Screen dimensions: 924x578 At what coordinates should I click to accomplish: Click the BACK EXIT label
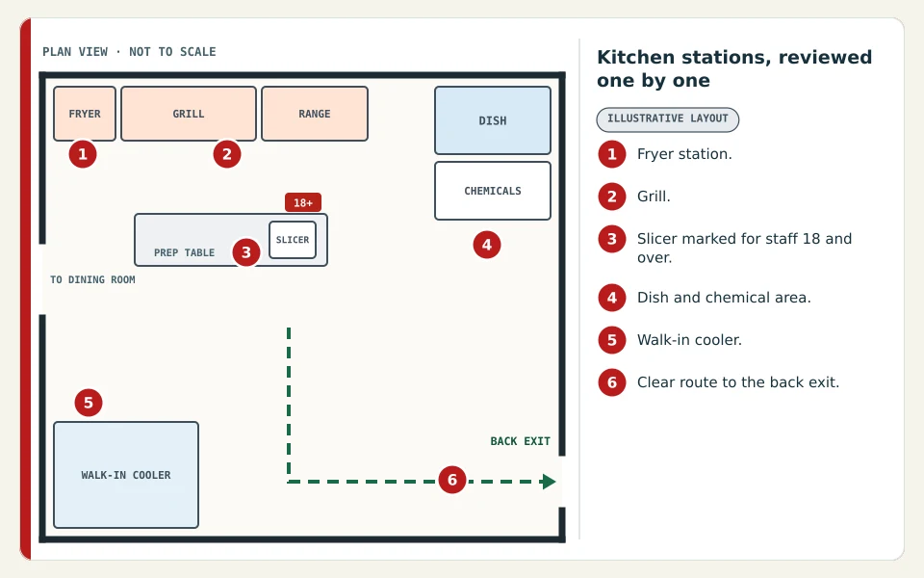(521, 441)
